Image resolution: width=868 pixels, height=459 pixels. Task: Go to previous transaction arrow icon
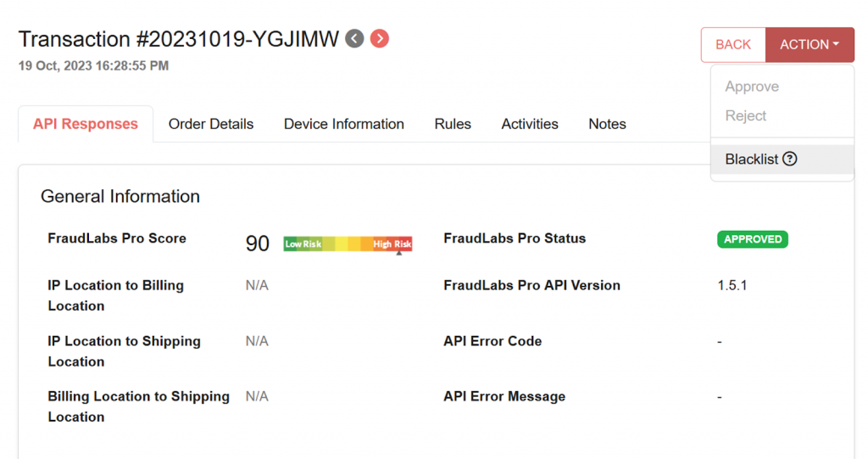[354, 39]
